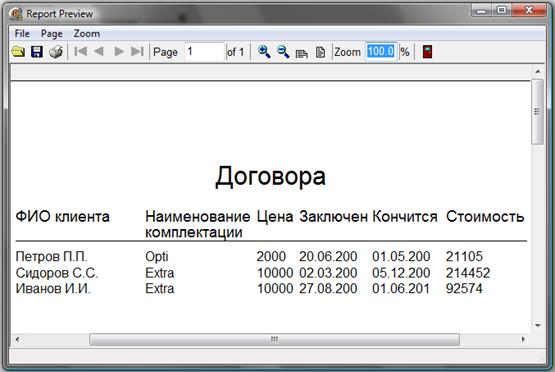Click horizontal scrollbar left arrow
This screenshot has width=555, height=372.
[17, 339]
